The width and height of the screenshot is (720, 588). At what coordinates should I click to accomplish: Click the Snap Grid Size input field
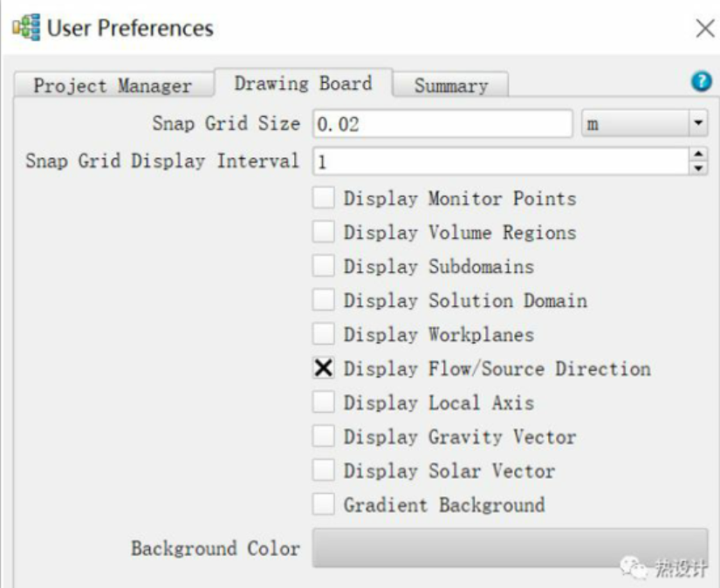tap(442, 124)
